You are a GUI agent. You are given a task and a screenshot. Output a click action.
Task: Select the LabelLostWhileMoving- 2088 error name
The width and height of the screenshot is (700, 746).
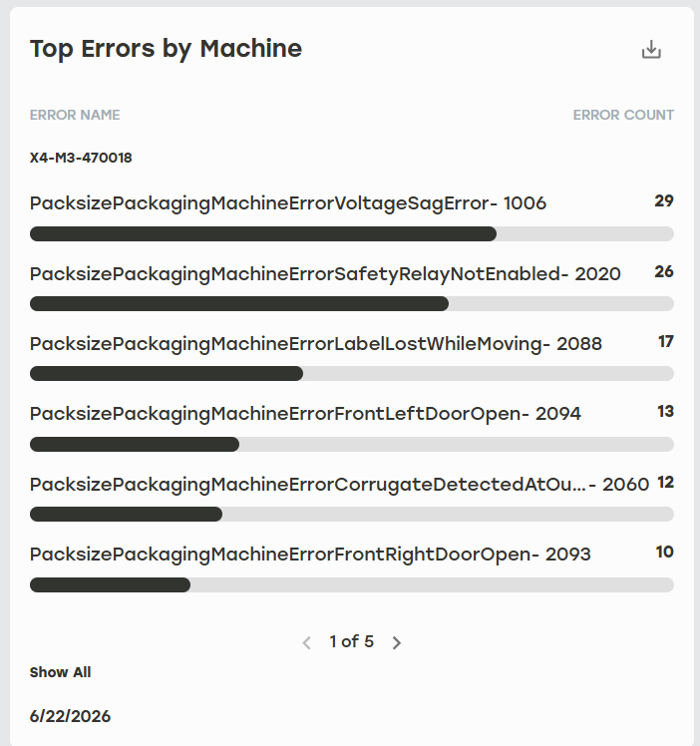(x=316, y=344)
